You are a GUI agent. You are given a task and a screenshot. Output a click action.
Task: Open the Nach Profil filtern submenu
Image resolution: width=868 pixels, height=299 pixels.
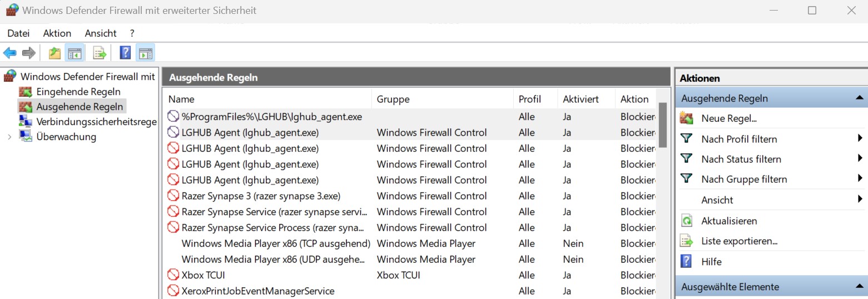[739, 139]
